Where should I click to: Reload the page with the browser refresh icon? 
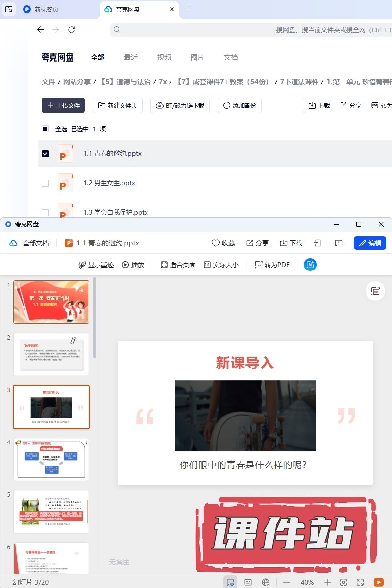pyautogui.click(x=72, y=30)
